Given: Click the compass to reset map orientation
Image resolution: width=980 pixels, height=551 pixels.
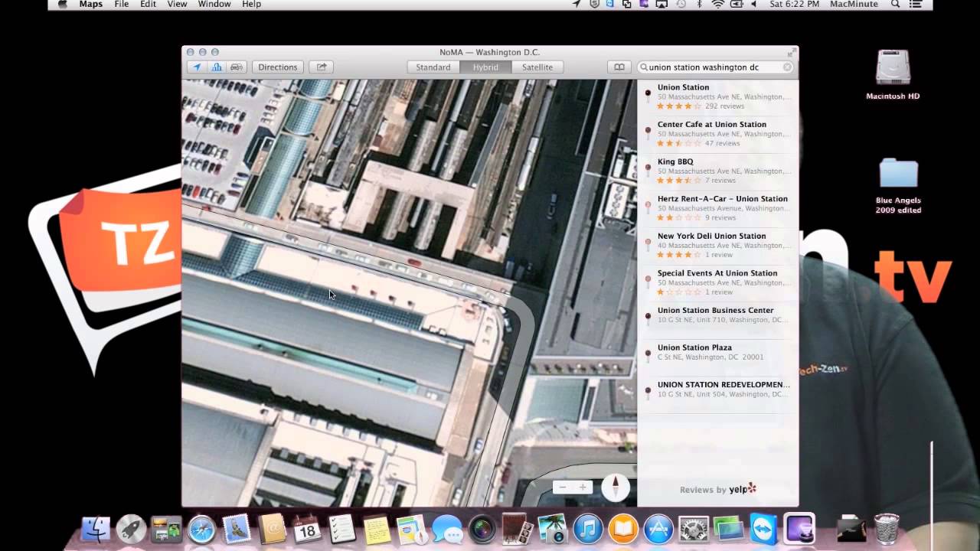Looking at the screenshot, I should 616,487.
